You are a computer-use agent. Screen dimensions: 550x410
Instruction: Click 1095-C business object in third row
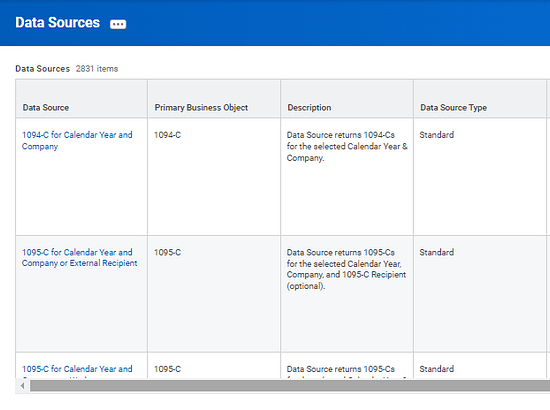coord(167,369)
